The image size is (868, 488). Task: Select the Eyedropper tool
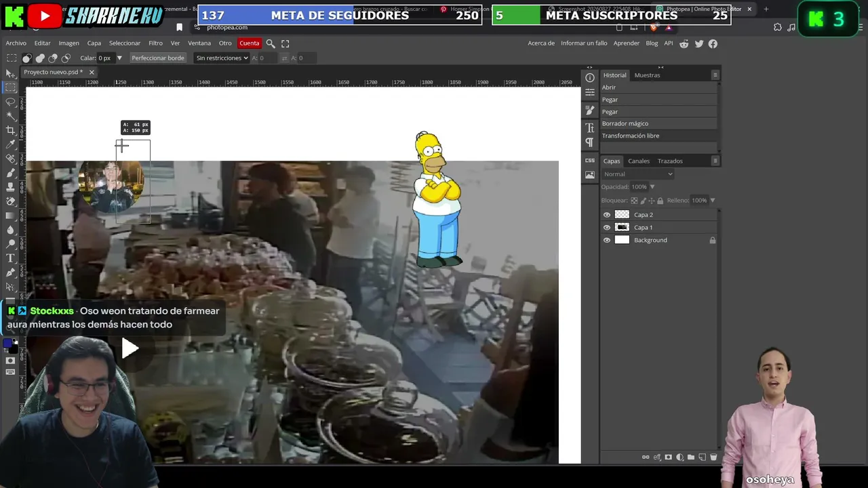[x=11, y=144]
